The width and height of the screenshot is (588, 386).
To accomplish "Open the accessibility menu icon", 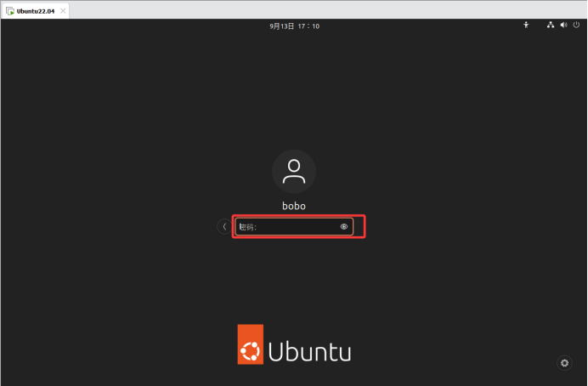I will pos(526,26).
